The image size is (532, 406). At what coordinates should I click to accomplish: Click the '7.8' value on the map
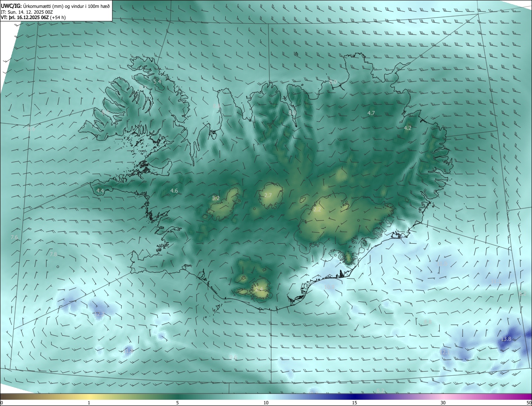54,254
